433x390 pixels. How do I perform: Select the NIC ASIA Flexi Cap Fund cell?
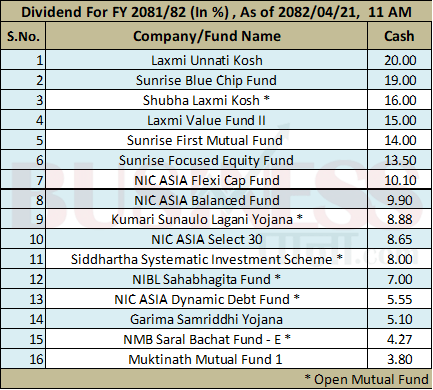(x=207, y=180)
